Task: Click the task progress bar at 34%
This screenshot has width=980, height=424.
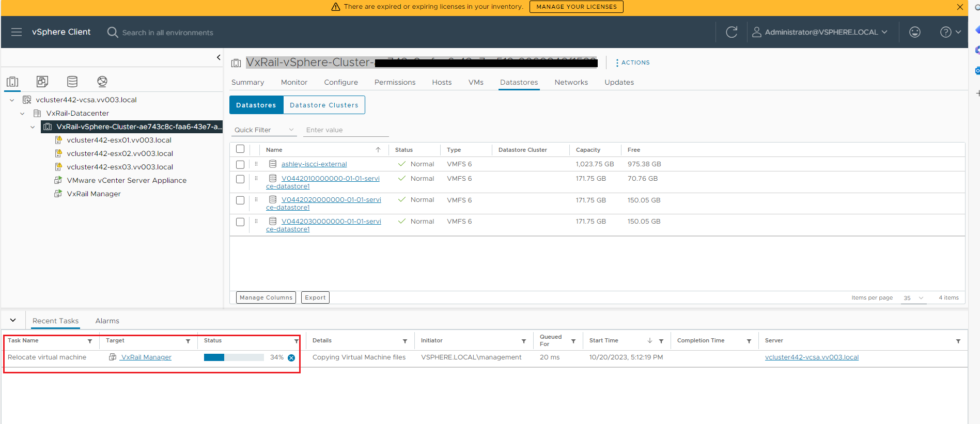Action: (234, 357)
